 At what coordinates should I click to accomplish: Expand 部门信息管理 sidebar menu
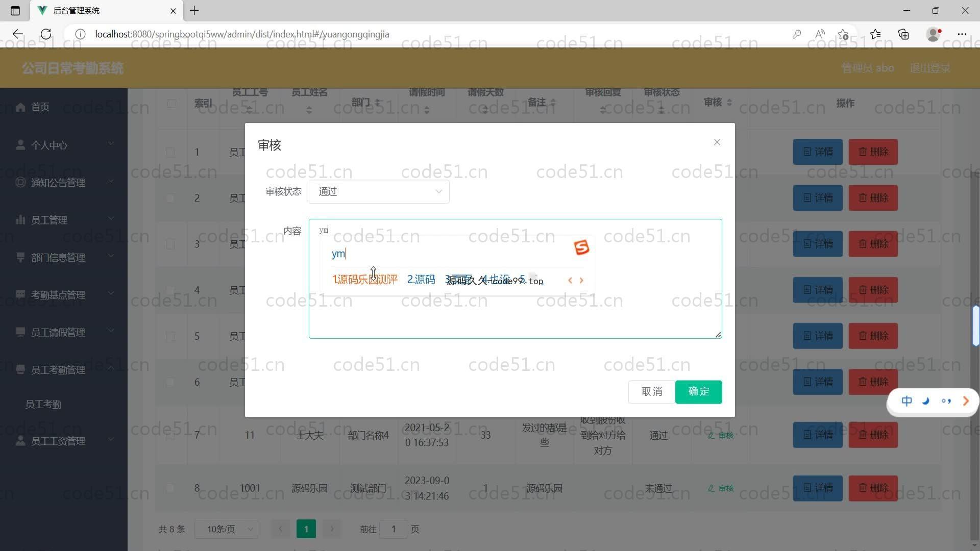click(64, 258)
